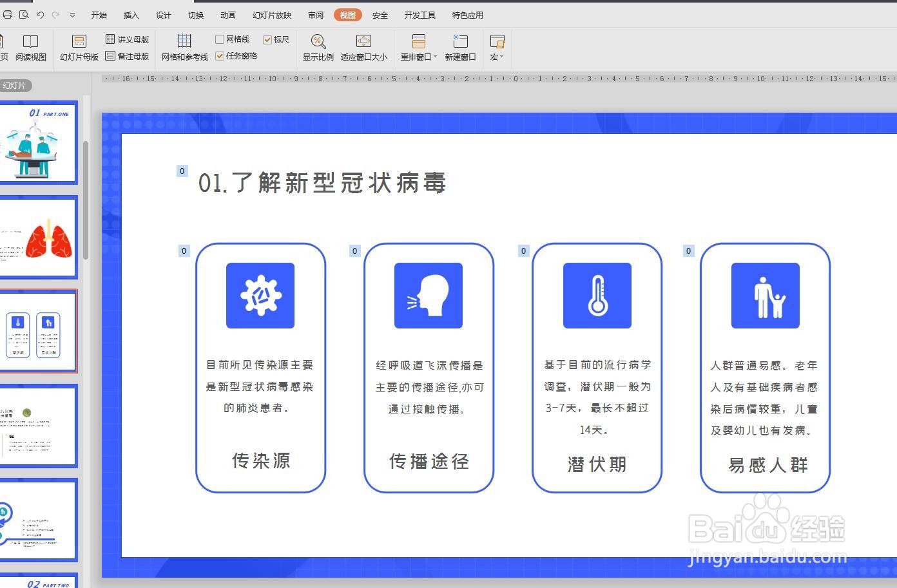Viewport: 897px width, 588px height.
Task: Click text 目前所见传染源主要
Action: click(260, 365)
